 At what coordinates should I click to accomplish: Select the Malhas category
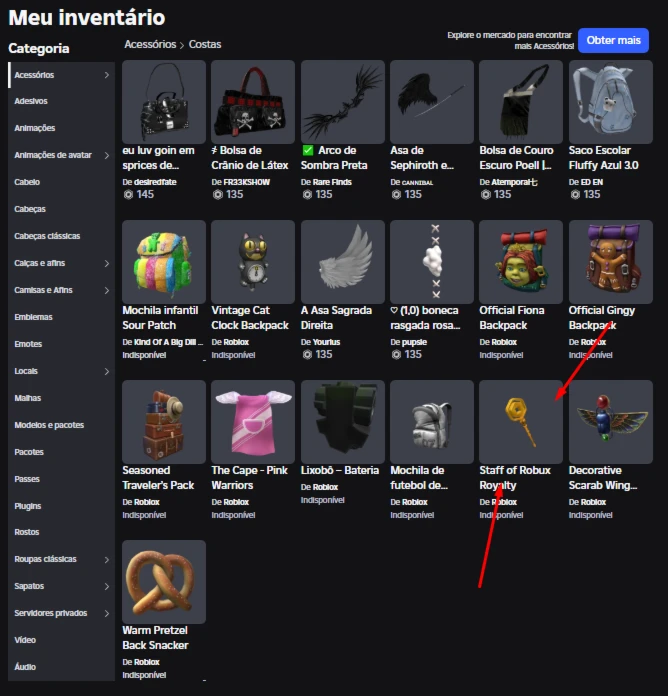(61, 398)
